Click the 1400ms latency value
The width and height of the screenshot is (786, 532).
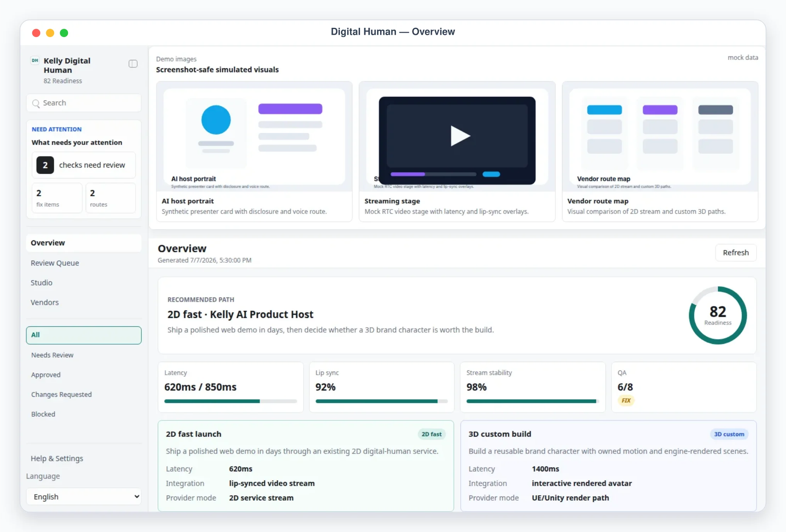(545, 469)
